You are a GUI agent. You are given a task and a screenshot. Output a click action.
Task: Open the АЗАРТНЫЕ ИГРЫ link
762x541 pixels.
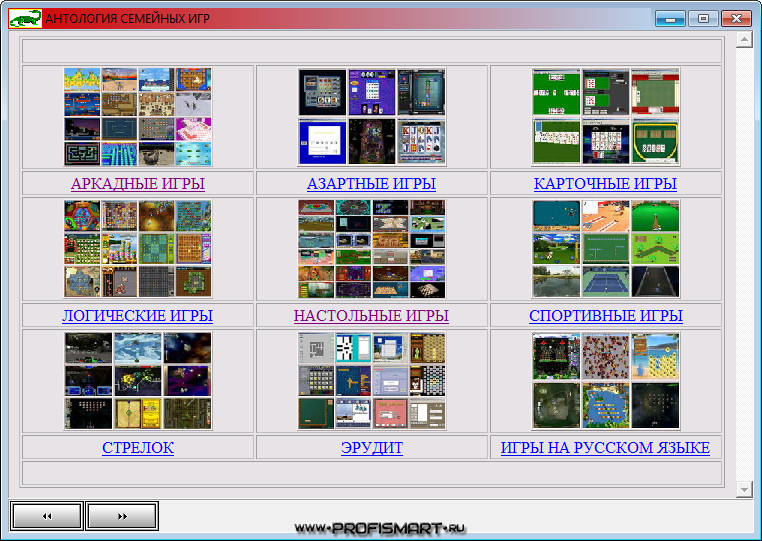click(x=371, y=184)
